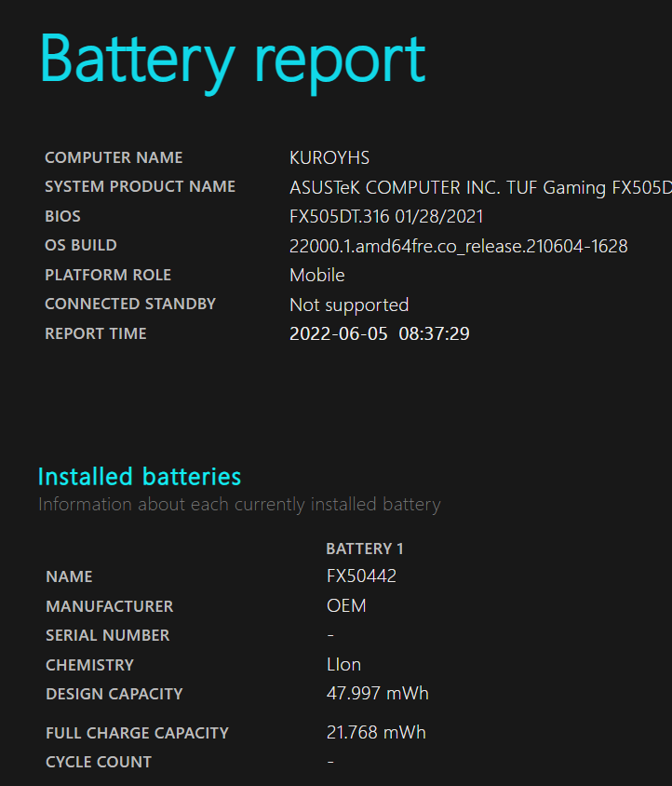Click the manufacturer value OEM
Image resolution: width=672 pixels, height=786 pixels.
[346, 606]
